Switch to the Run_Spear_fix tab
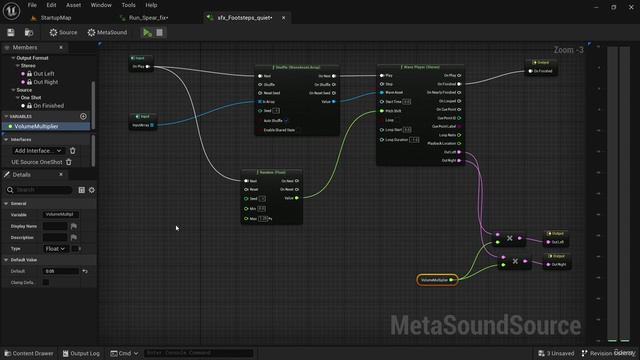Viewport: 640px width, 360px height. coord(148,18)
